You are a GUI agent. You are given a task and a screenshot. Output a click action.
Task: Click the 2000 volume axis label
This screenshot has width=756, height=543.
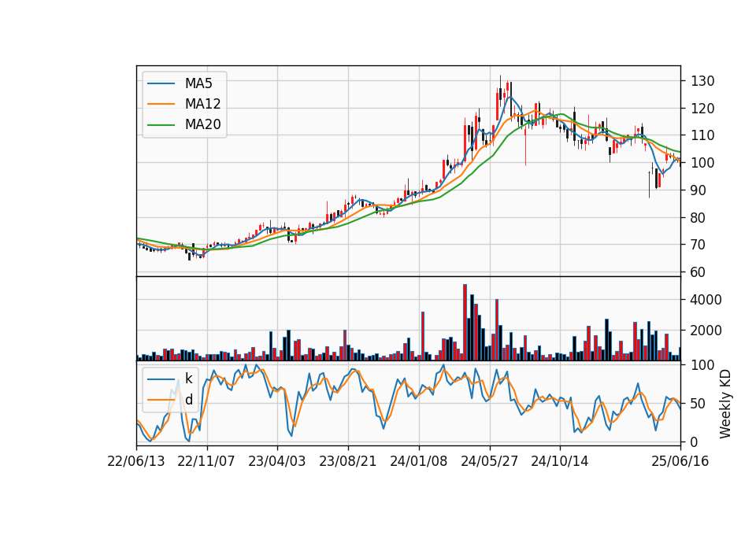tap(706, 331)
